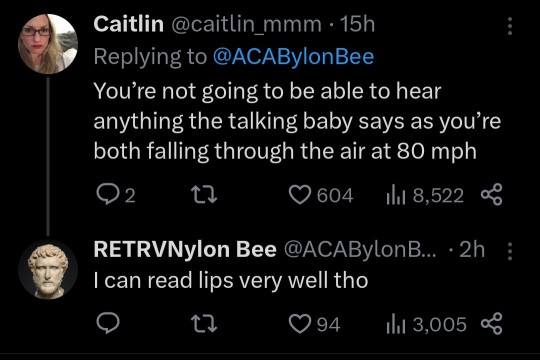The image size is (540, 360).
Task: Retweet Caitlin's tweet
Action: (x=204, y=195)
